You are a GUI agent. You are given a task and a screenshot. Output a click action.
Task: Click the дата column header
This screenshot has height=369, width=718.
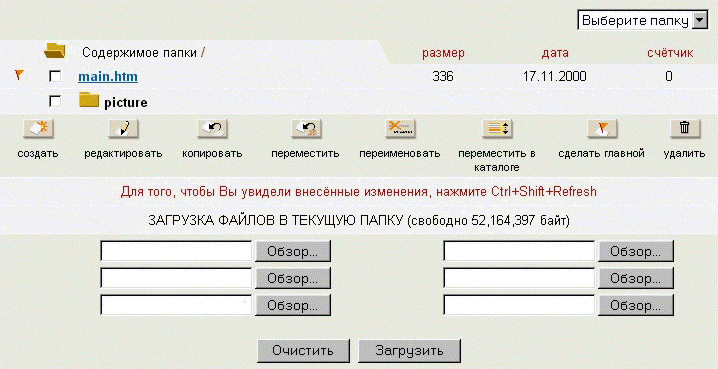click(x=555, y=53)
